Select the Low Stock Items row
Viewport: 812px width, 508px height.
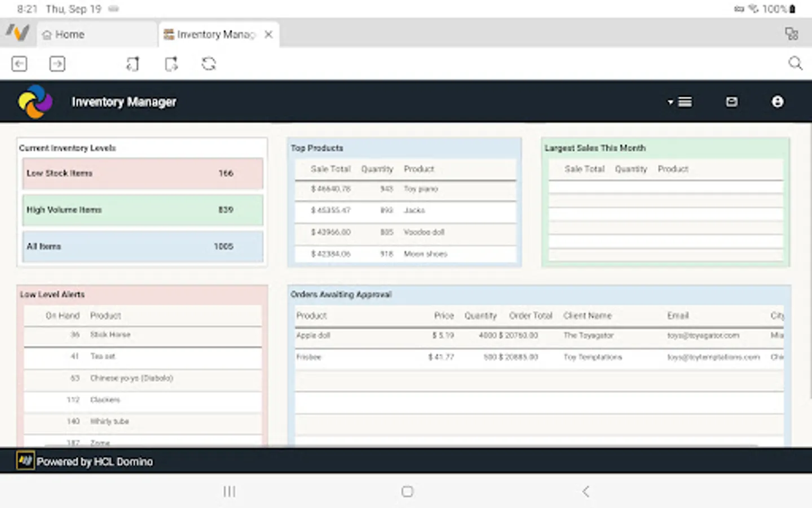(142, 173)
